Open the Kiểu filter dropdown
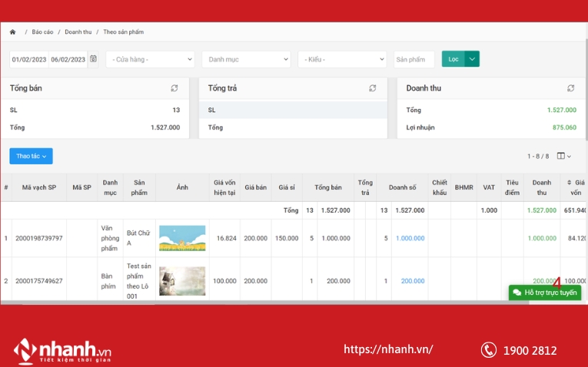Screen dimensions: 588x367 click(x=342, y=59)
